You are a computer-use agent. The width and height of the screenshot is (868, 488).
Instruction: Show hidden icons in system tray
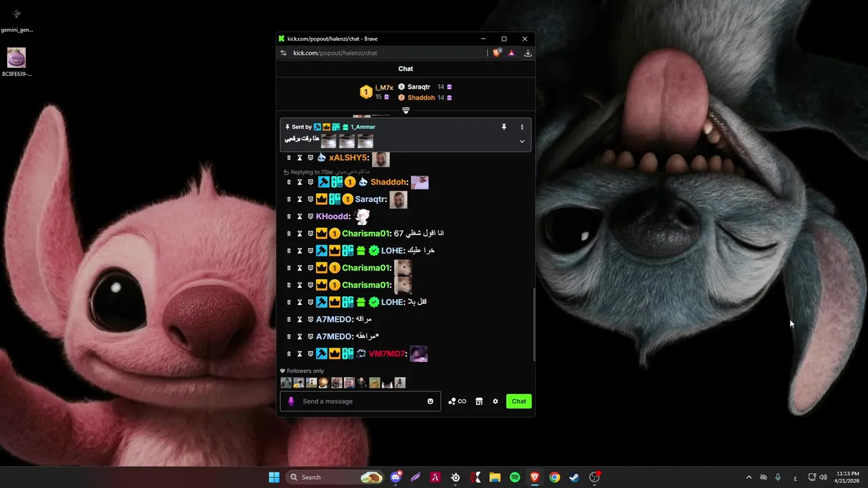[749, 477]
